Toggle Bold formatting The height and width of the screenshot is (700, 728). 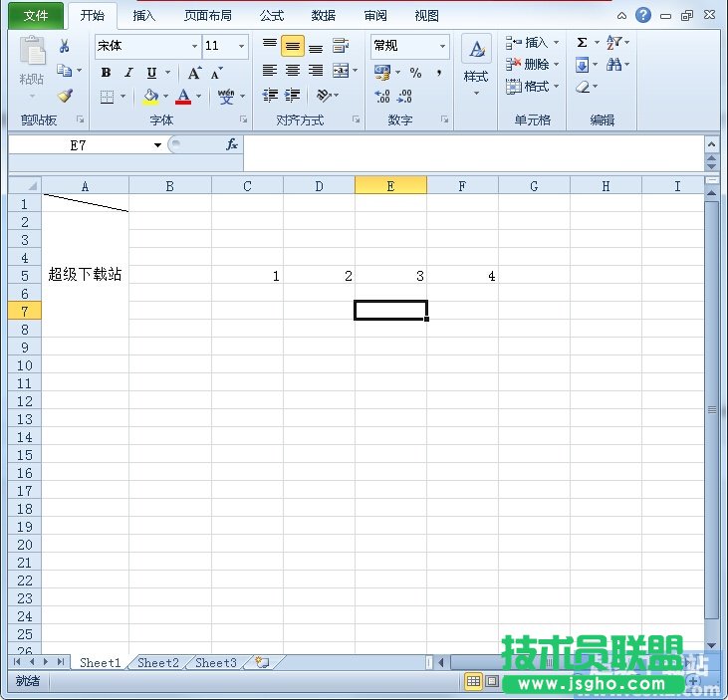click(106, 73)
